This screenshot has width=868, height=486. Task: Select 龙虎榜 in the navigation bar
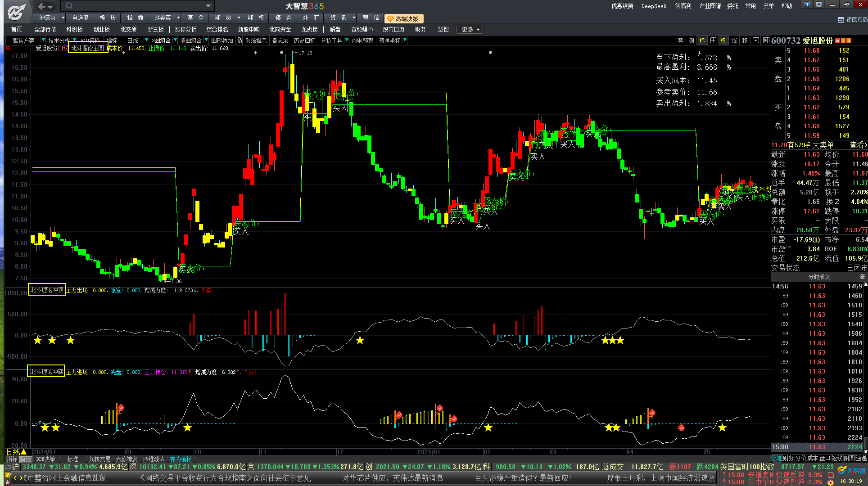click(309, 29)
